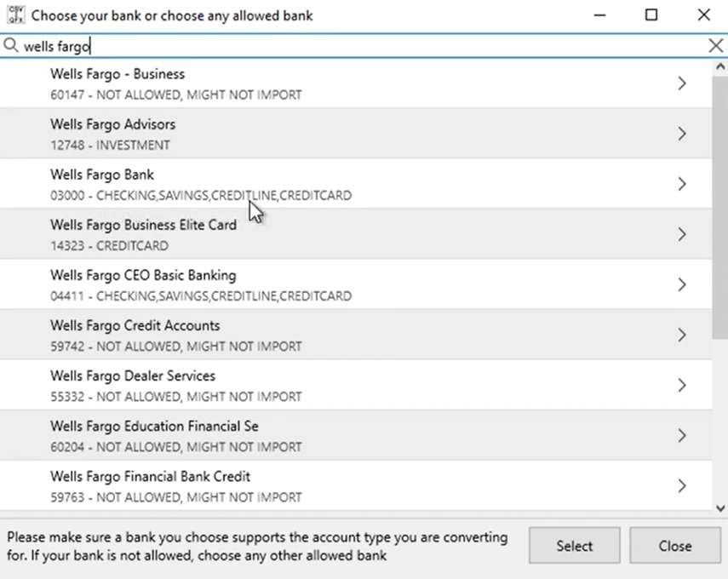
Task: Expand Wells Fargo Business Elite Card chevron
Action: point(681,234)
